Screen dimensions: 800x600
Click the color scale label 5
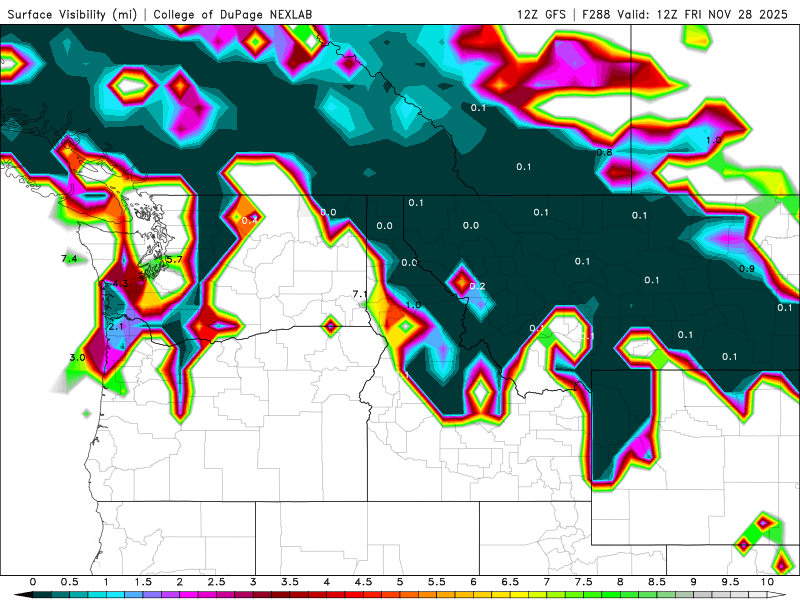tap(400, 582)
